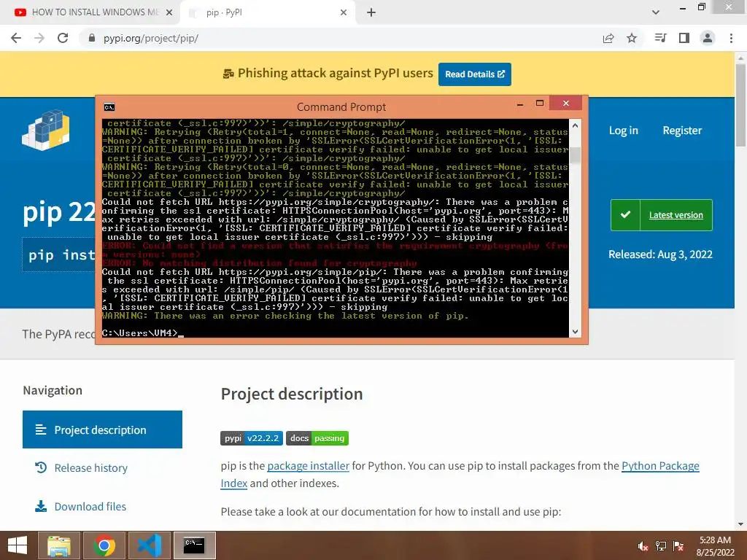Switch to Command Prompt on the taskbar
The width and height of the screenshot is (747, 560).
[x=194, y=545]
